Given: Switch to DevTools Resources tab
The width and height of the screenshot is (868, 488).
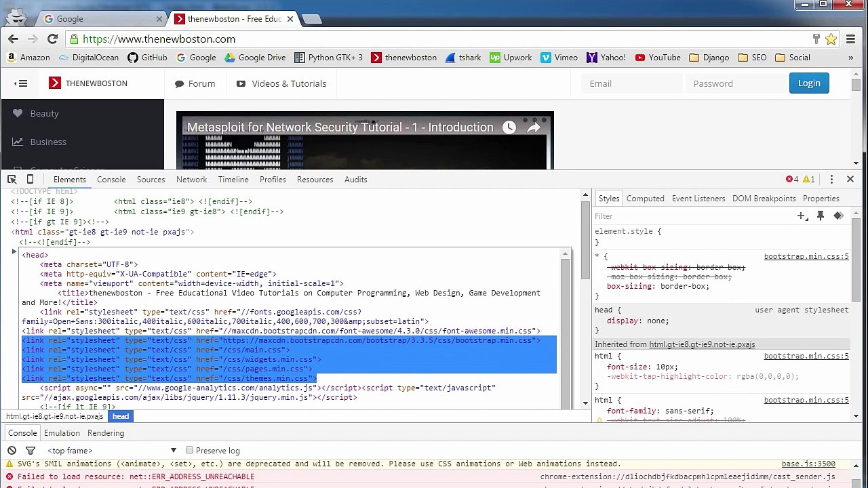Looking at the screenshot, I should pyautogui.click(x=315, y=180).
